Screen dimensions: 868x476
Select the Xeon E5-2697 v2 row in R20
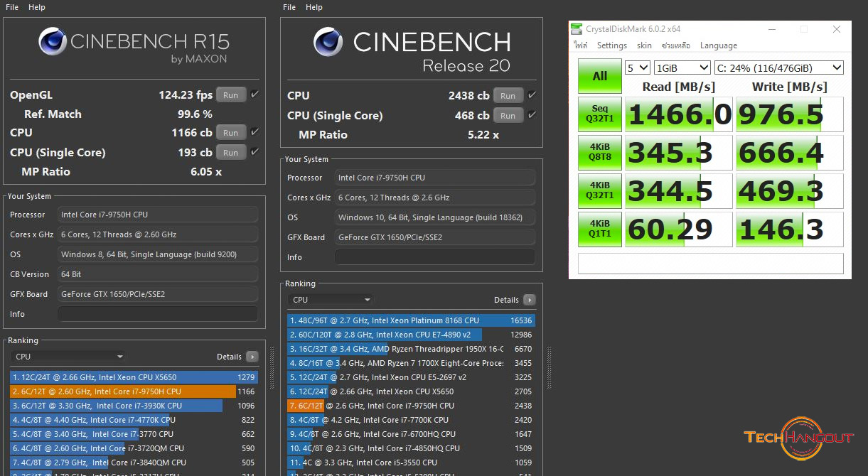tap(411, 377)
